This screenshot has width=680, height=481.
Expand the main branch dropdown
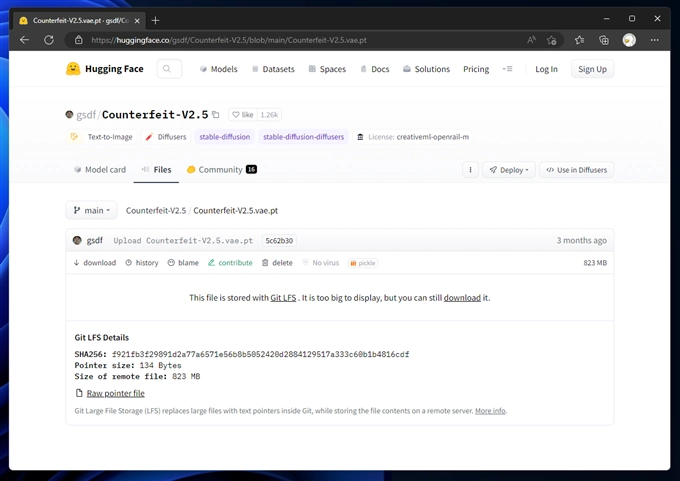92,210
